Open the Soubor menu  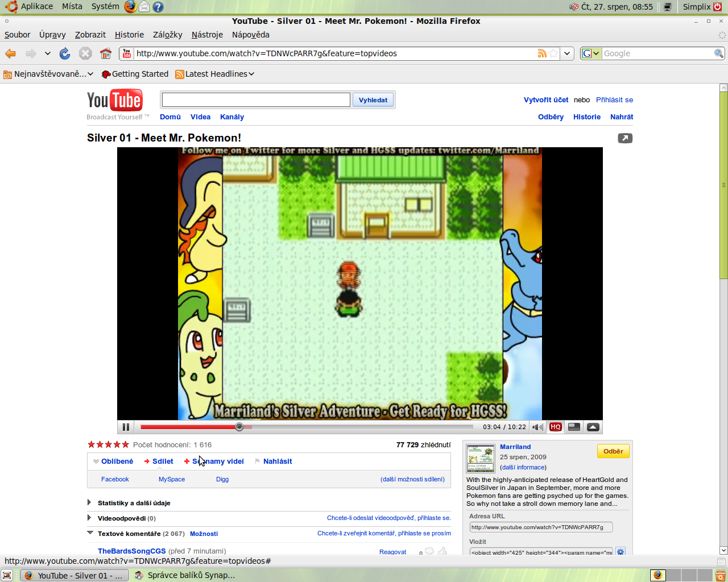[17, 35]
